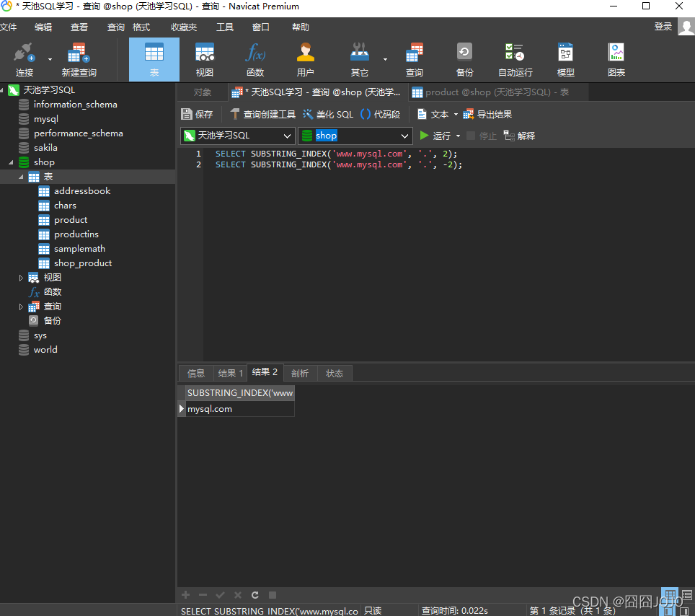
Task: Open the 其它 others toolbar icon
Action: tap(360, 59)
